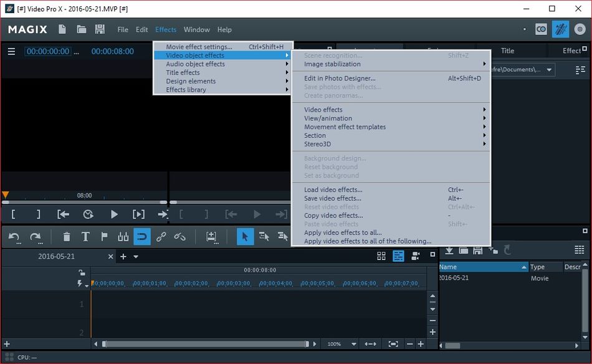Click the group objects chain icon
This screenshot has height=364, width=592.
[x=161, y=237]
